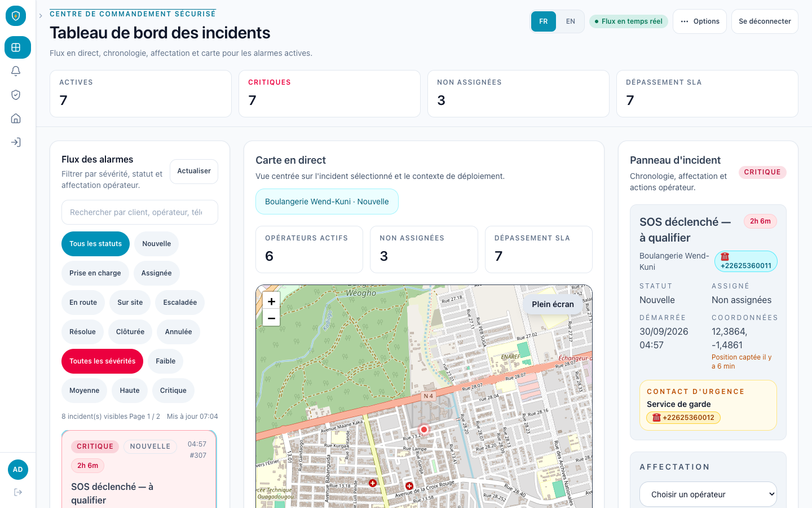
Task: Call emergency contact +22625360012
Action: 683,418
